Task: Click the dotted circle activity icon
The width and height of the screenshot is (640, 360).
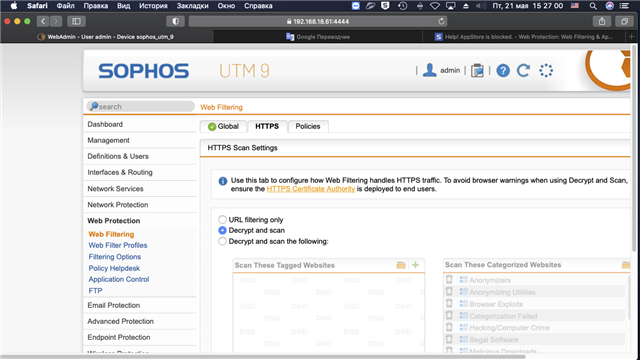Action: pos(546,71)
